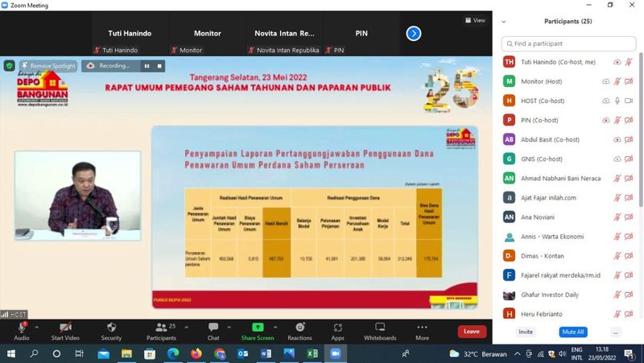
Task: Click Abdul Basit video-off icon
Action: (x=629, y=139)
